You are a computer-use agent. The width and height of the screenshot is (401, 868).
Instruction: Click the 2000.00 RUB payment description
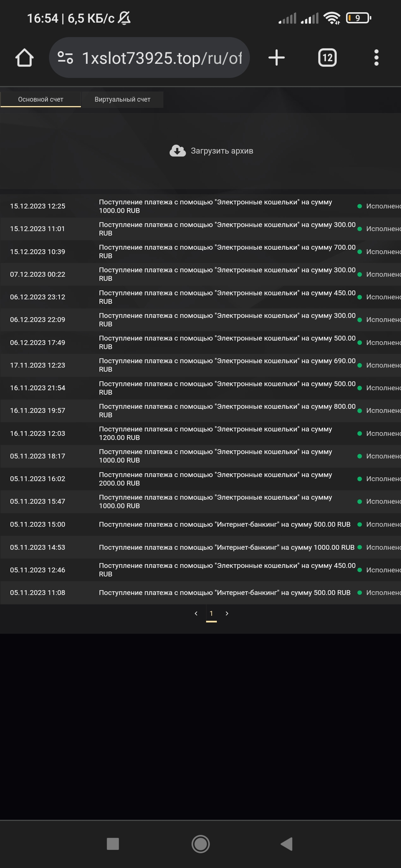pos(215,479)
